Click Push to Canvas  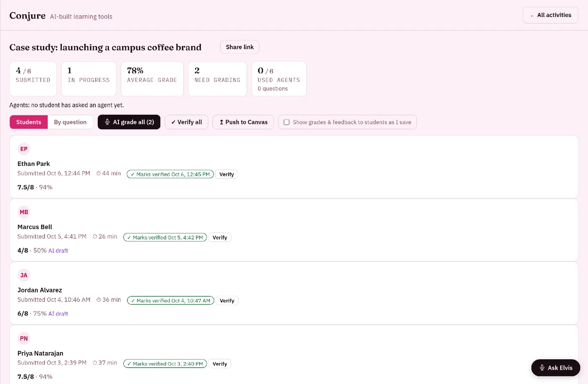point(243,122)
